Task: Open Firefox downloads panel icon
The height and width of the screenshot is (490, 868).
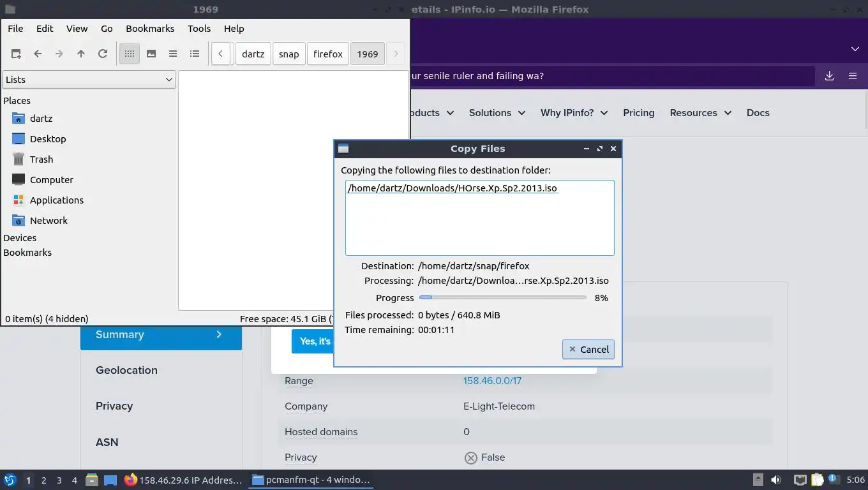Action: (829, 76)
